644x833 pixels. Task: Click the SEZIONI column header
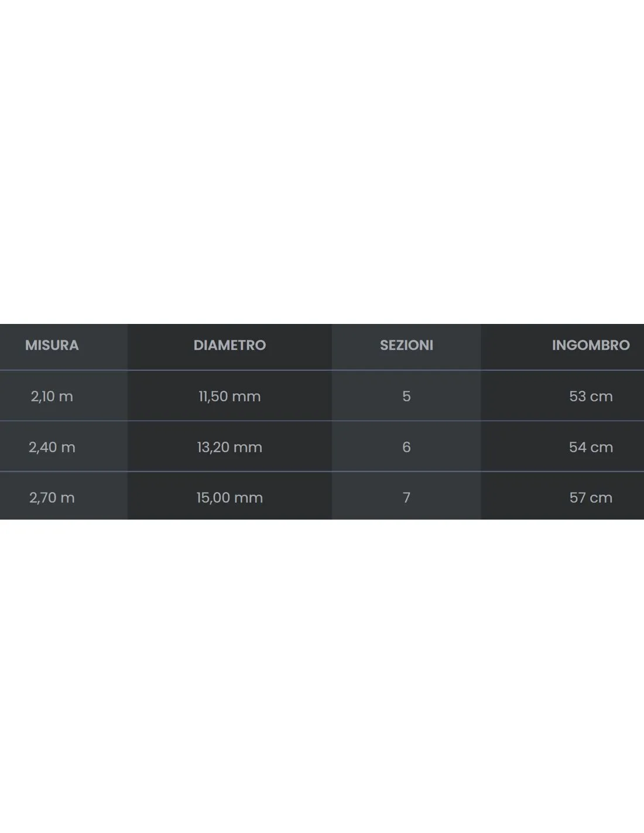pyautogui.click(x=406, y=345)
